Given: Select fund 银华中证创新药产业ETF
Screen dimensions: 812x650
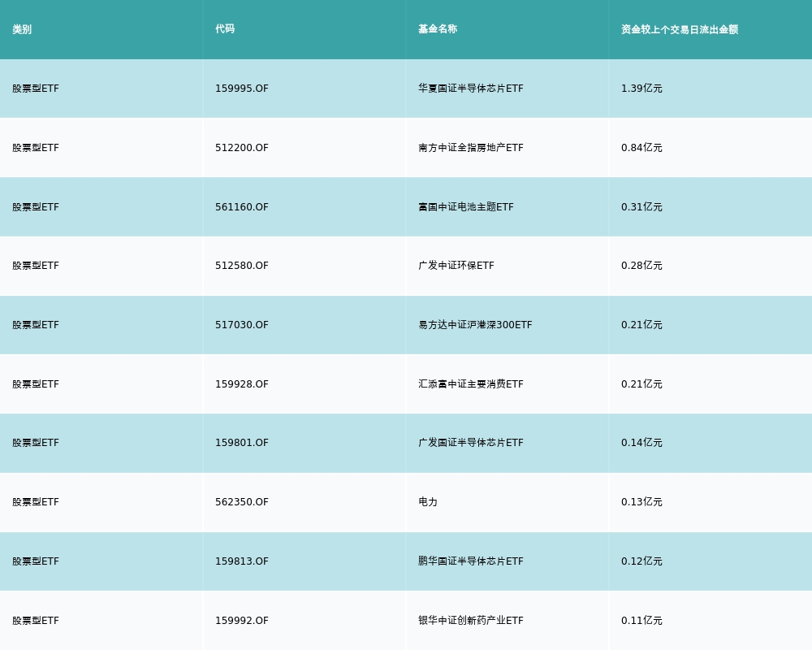Looking at the screenshot, I should tap(471, 621).
